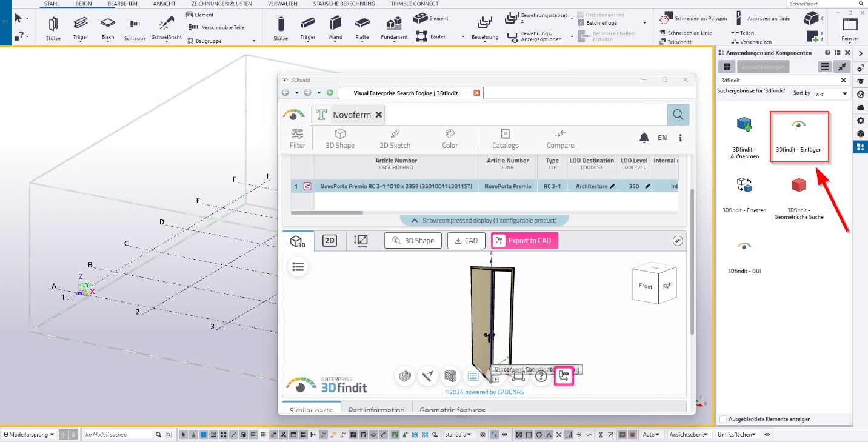Open the Bewehrung reinforcement tool
The height and width of the screenshot is (442, 868).
point(485,27)
